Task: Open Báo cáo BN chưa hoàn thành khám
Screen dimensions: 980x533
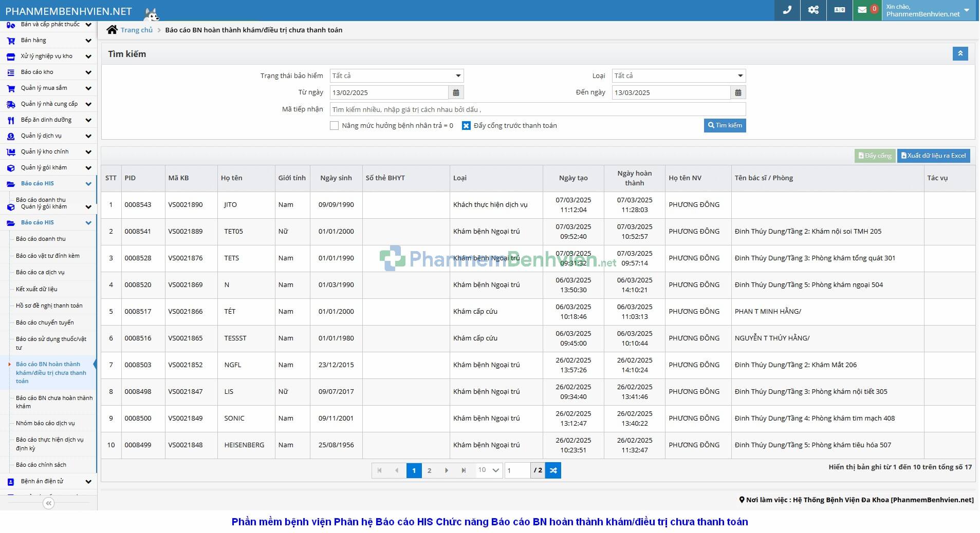Action: (x=54, y=402)
